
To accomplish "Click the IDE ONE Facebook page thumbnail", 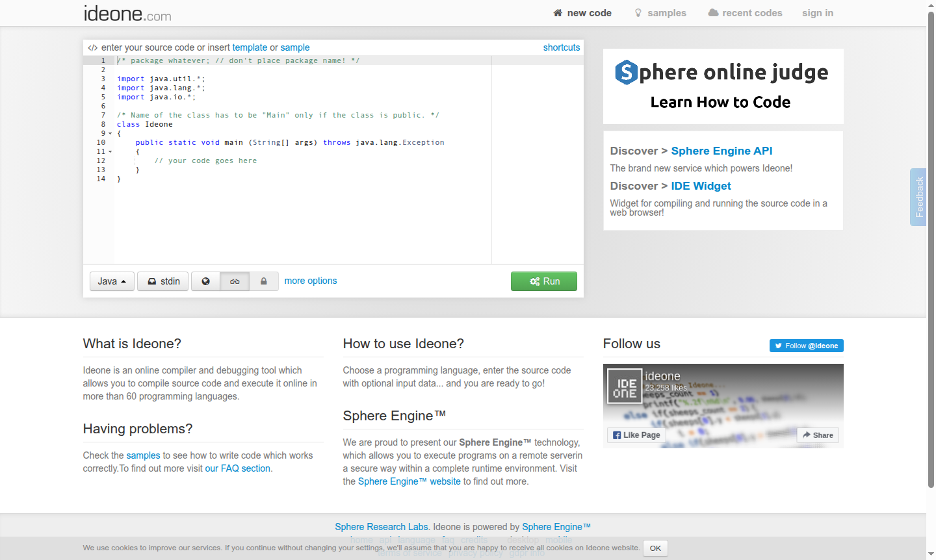I will (x=625, y=388).
